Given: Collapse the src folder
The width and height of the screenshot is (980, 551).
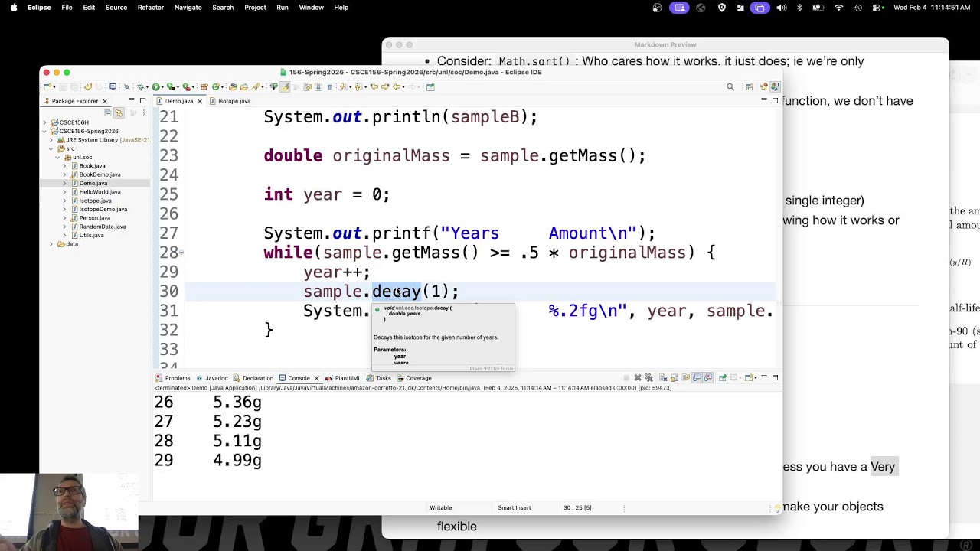Looking at the screenshot, I should coord(51,148).
